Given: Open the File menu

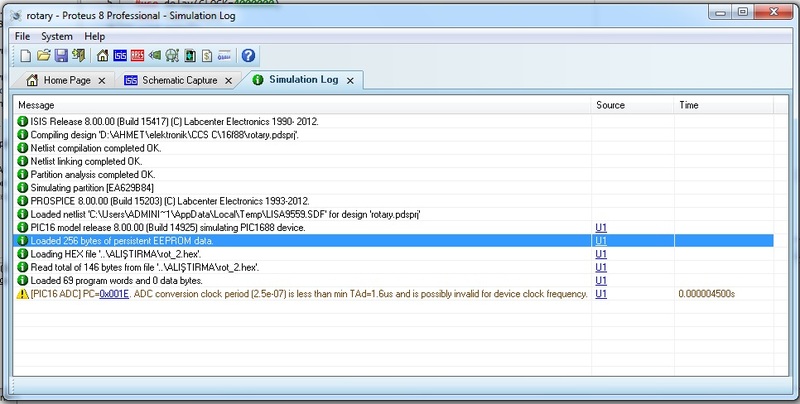Looking at the screenshot, I should [x=22, y=36].
